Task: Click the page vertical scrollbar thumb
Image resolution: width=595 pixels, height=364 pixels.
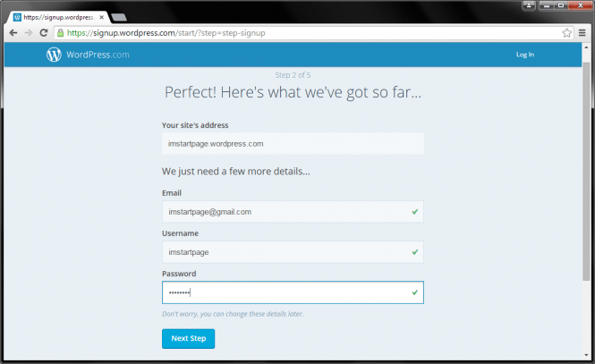Action: tap(586, 172)
